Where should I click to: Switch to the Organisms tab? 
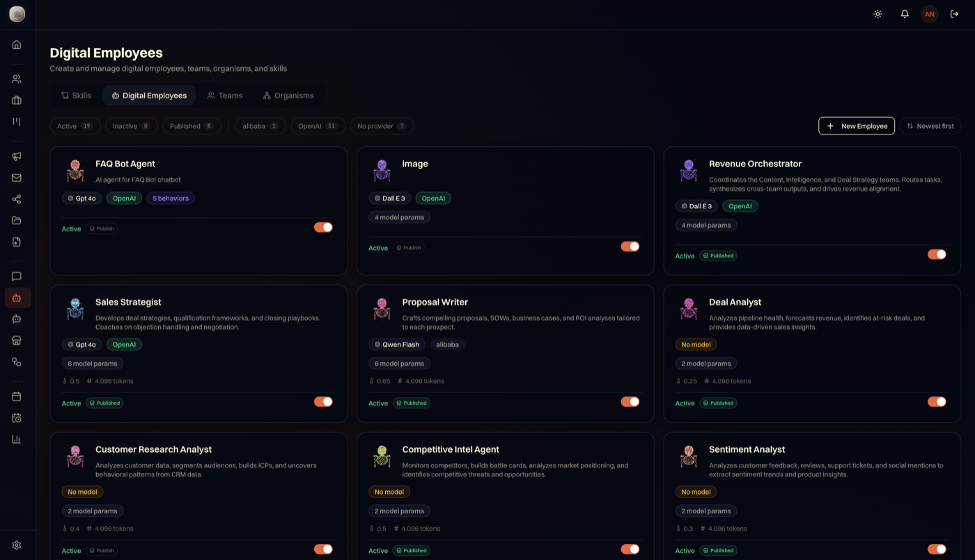pyautogui.click(x=288, y=95)
